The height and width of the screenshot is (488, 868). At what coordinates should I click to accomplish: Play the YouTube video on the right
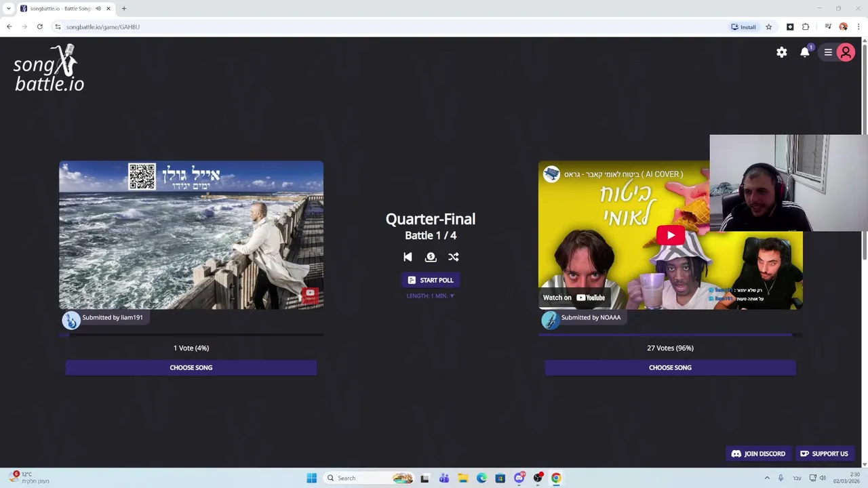pos(671,235)
